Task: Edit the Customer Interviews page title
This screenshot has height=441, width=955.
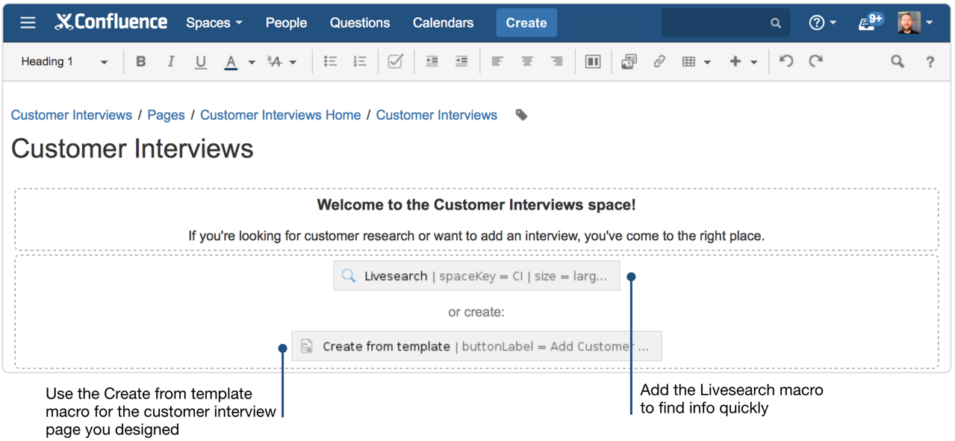Action: [132, 149]
